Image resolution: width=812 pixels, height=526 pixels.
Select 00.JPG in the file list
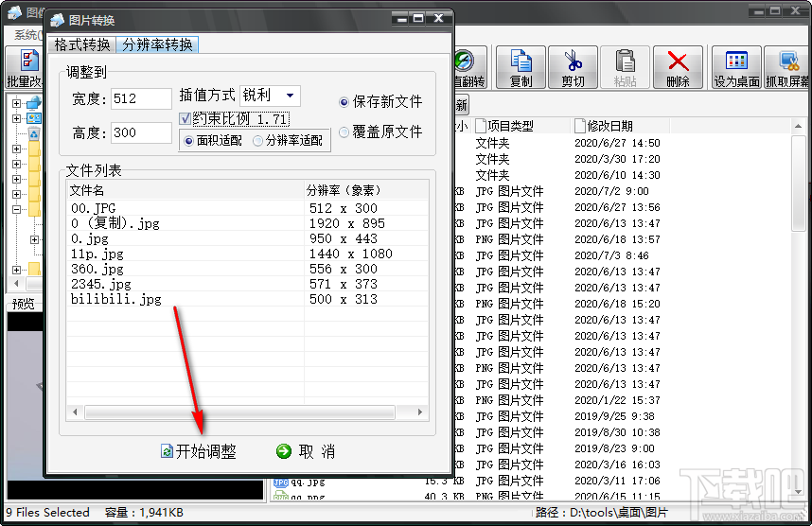93,208
